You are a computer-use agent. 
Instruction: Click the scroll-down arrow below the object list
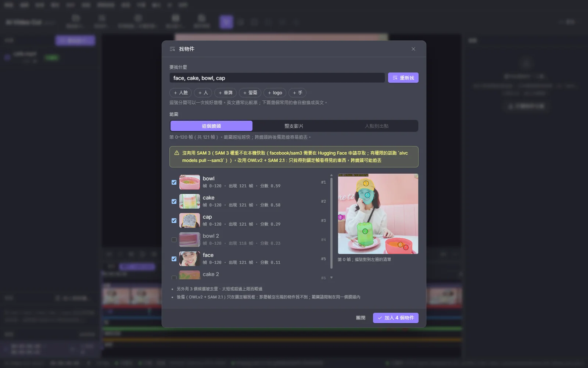click(x=331, y=277)
